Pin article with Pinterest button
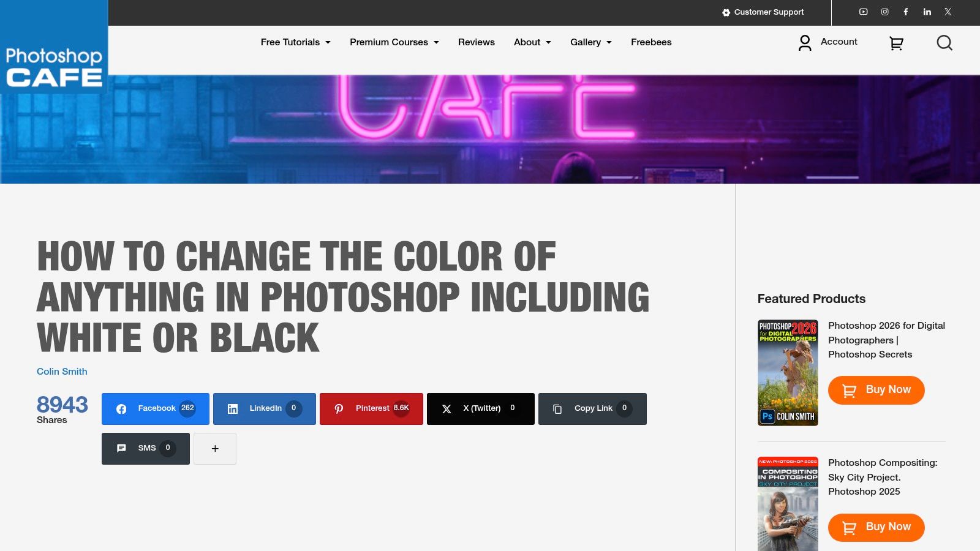The width and height of the screenshot is (980, 551). 371,409
